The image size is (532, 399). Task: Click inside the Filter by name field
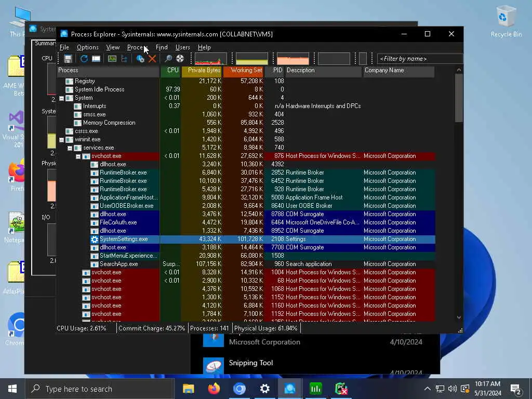[420, 59]
